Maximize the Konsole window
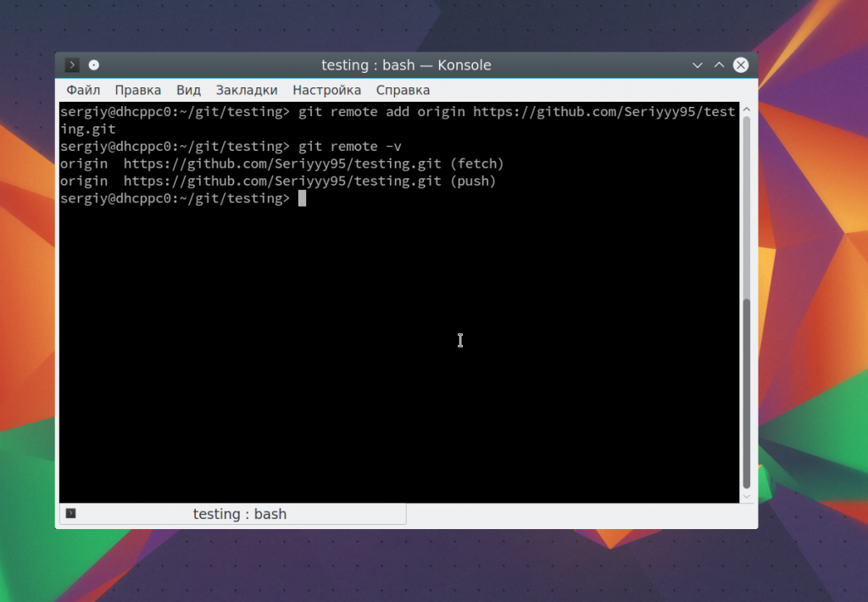The image size is (868, 602). coord(719,65)
